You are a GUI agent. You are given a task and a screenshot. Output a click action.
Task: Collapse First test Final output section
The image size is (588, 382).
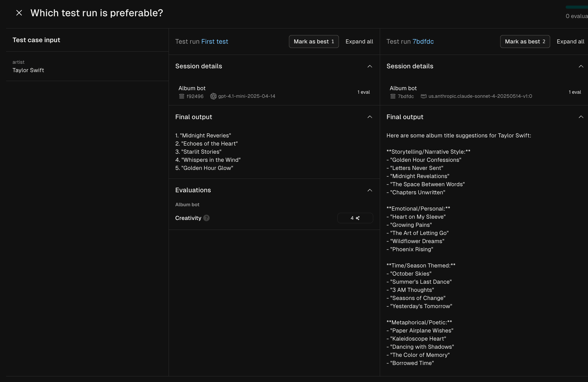tap(370, 117)
